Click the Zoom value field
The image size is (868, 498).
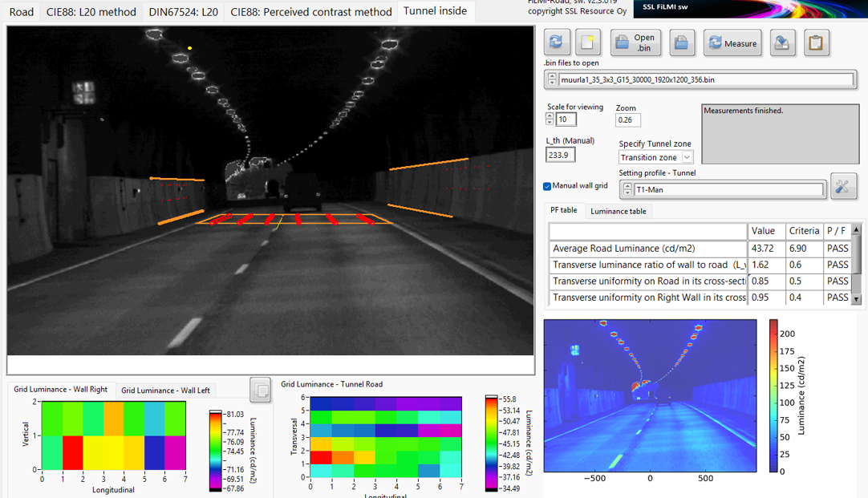[x=628, y=120]
